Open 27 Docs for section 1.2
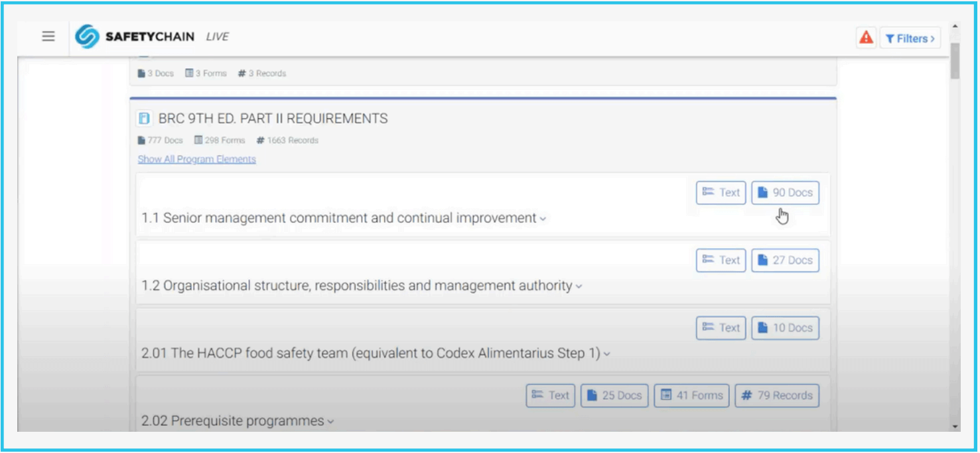The image size is (980, 453). click(786, 260)
